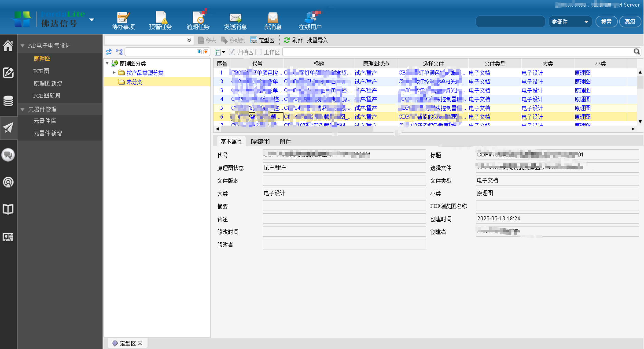The width and height of the screenshot is (644, 349).
Task: Click the home icon in left sidebar
Action: click(x=8, y=46)
